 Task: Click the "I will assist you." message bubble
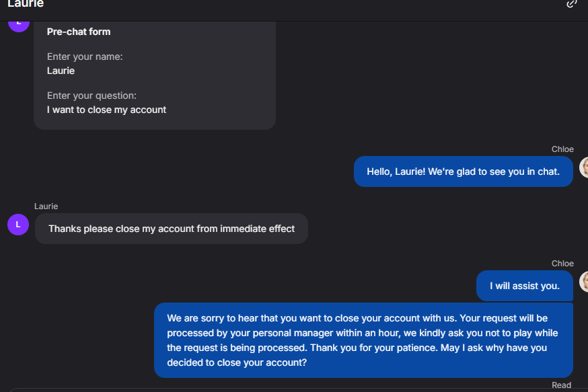pyautogui.click(x=524, y=286)
